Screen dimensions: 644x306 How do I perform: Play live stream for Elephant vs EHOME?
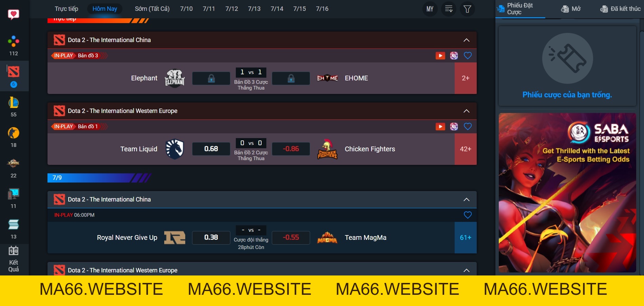(440, 56)
